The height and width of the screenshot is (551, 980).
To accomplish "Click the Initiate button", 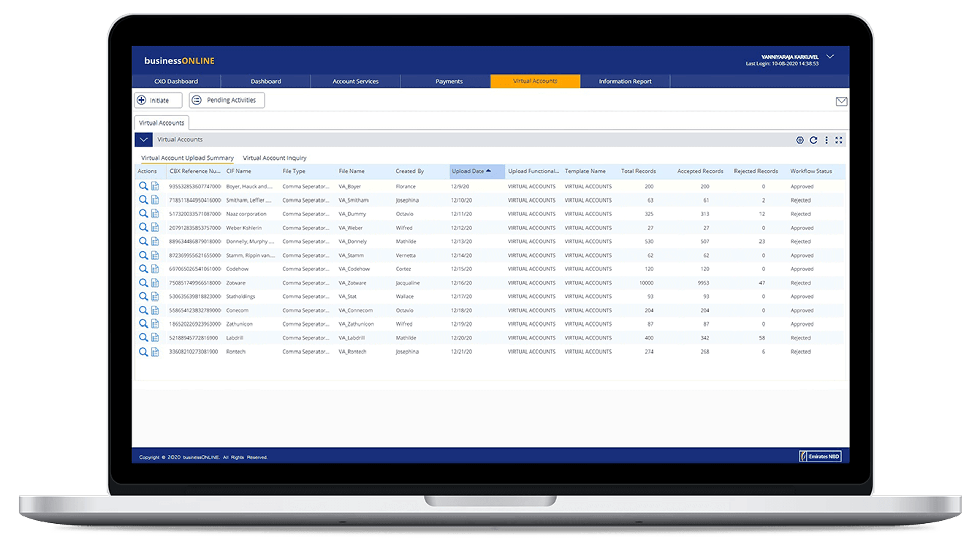I will pyautogui.click(x=158, y=101).
